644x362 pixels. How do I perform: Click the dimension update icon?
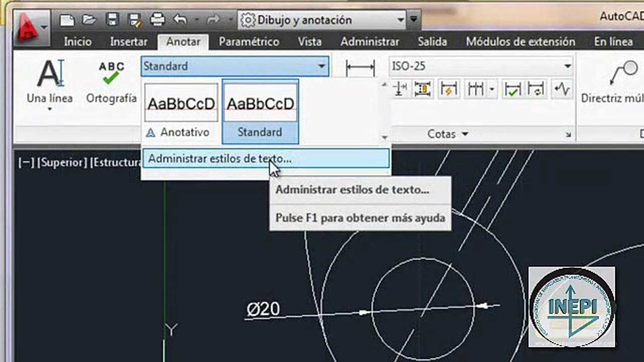[x=537, y=89]
